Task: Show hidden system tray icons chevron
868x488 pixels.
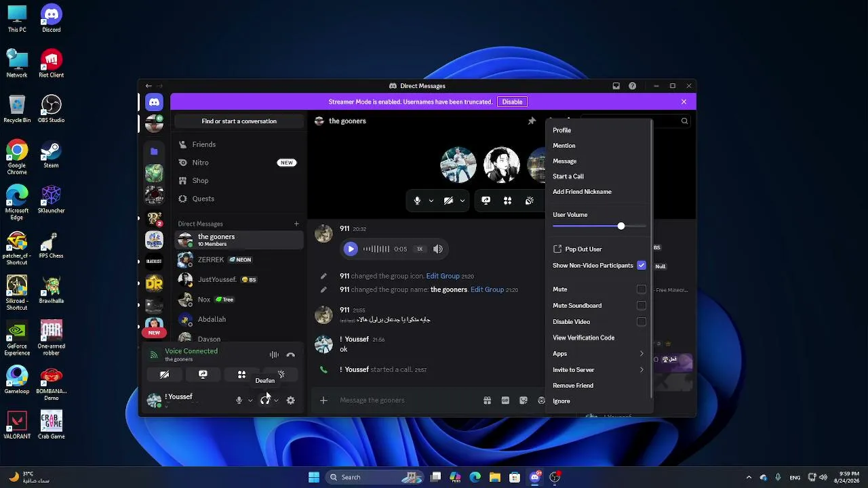Action: (x=749, y=477)
